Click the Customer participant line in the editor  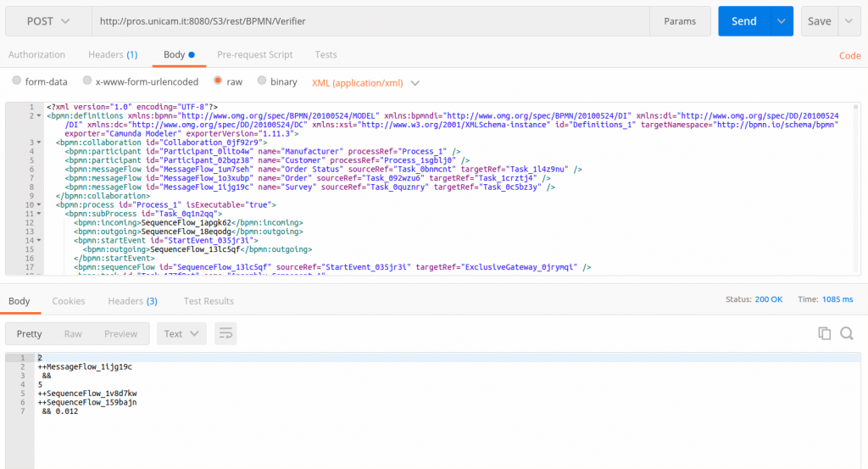pyautogui.click(x=267, y=160)
